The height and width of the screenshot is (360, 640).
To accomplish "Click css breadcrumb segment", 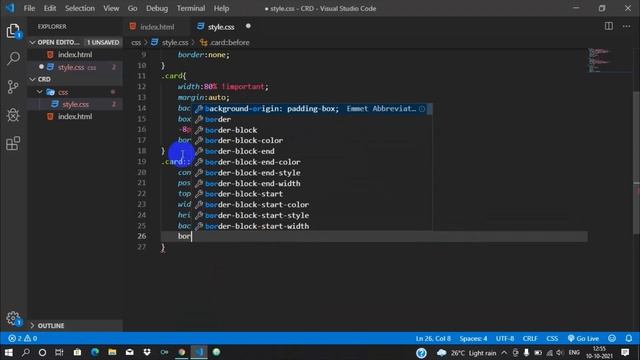I will [136, 42].
